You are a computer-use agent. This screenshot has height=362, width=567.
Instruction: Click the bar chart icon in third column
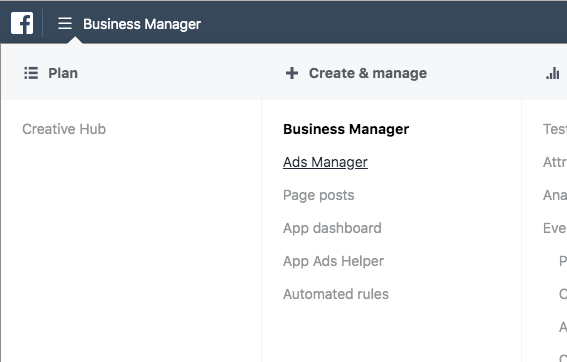coord(553,73)
